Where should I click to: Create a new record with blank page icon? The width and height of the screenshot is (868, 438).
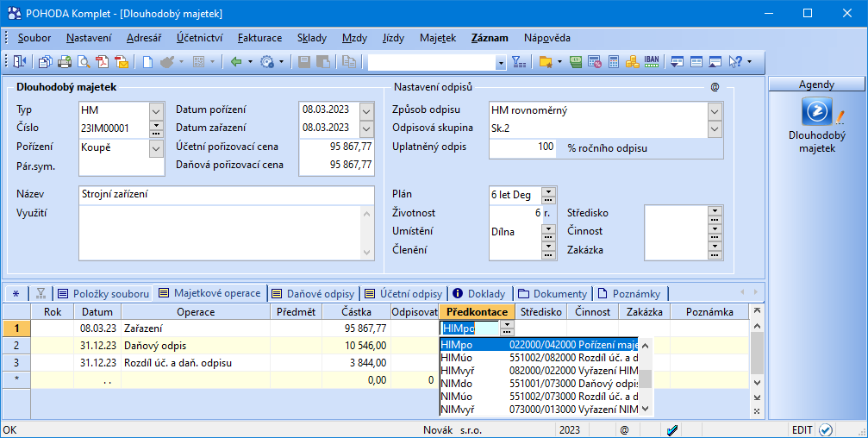coord(147,62)
